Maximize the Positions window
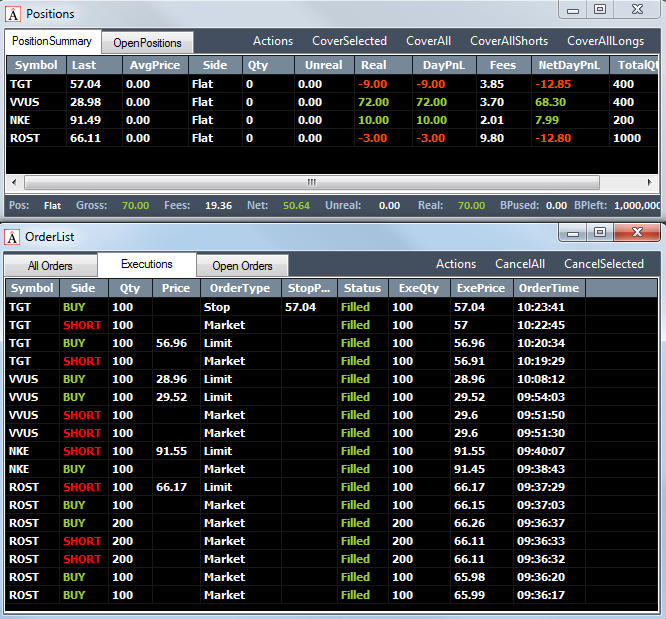This screenshot has width=666, height=619. [x=600, y=9]
